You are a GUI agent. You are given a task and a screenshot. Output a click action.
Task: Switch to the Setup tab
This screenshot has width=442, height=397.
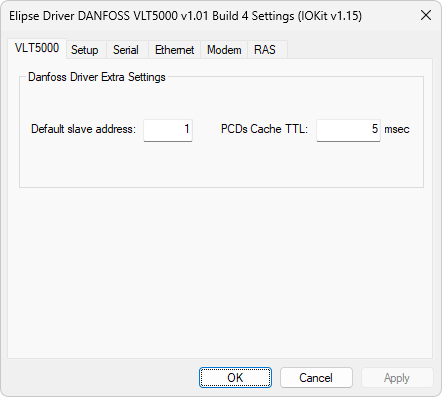(x=86, y=50)
